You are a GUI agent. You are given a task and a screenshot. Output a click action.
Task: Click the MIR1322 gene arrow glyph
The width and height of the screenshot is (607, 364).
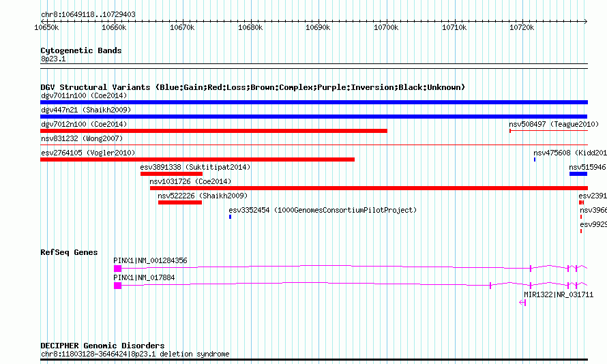522,303
